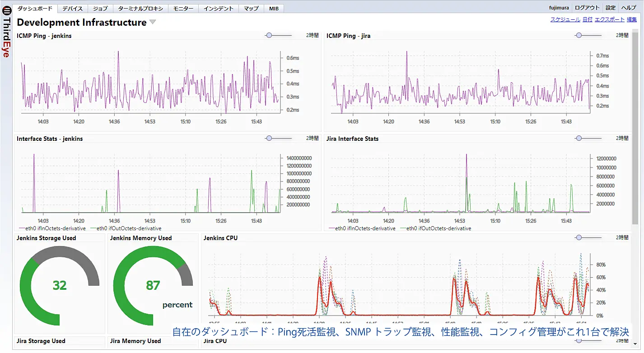Click the 32 value in storage gauge

click(x=59, y=285)
